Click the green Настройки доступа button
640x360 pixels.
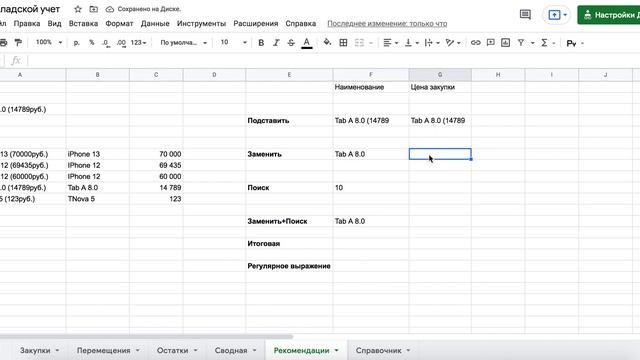[609, 15]
